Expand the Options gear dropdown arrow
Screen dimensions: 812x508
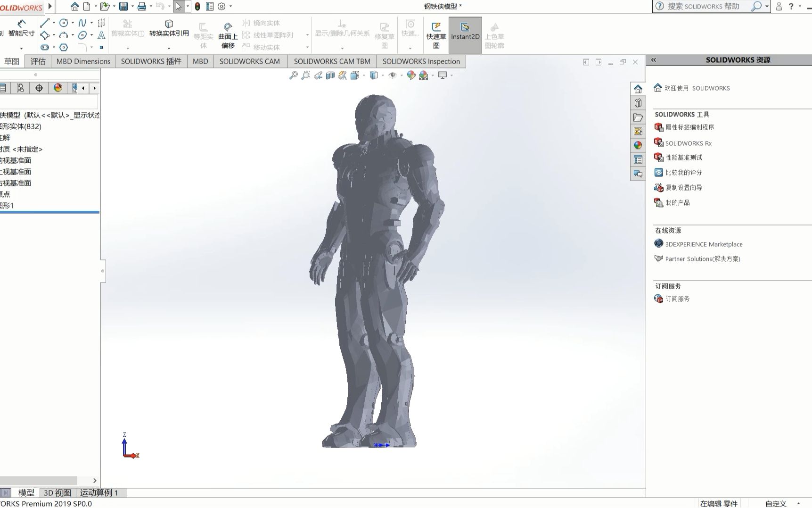tap(230, 6)
